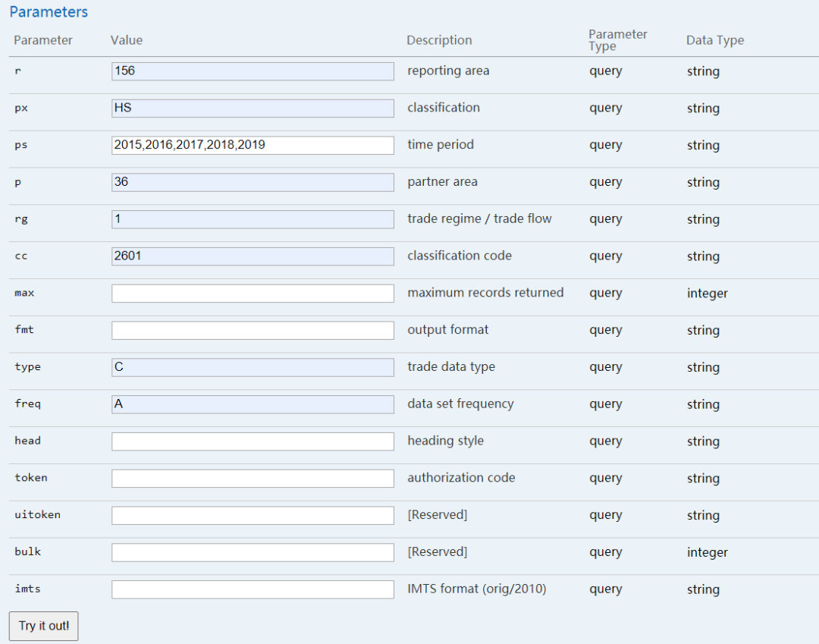Click the 'Value' column header

click(127, 40)
